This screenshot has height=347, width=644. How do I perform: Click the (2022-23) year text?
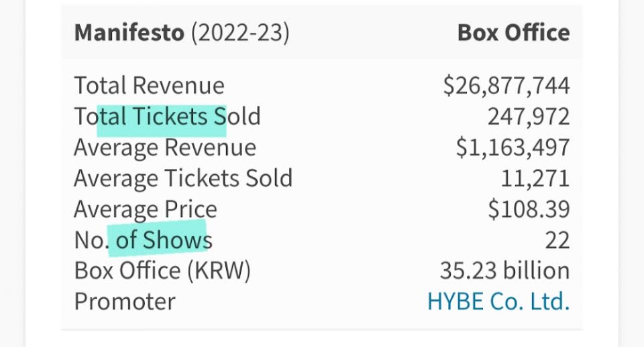pos(239,33)
